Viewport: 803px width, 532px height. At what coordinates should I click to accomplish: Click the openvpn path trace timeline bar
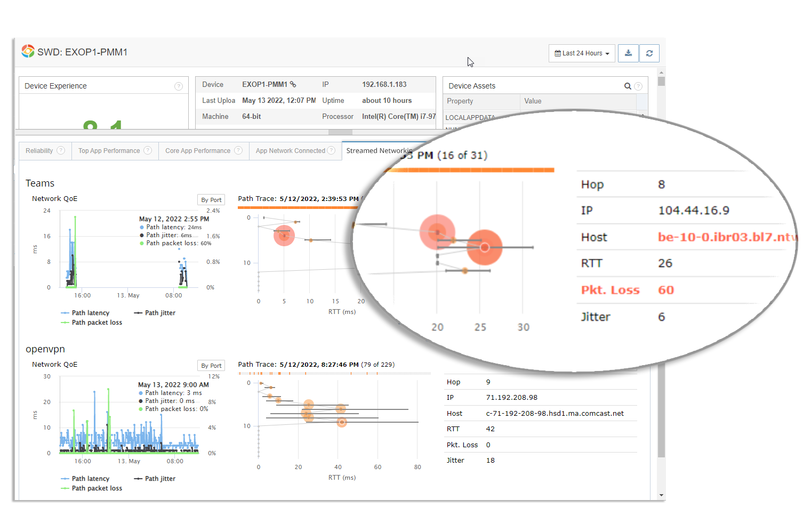(334, 373)
